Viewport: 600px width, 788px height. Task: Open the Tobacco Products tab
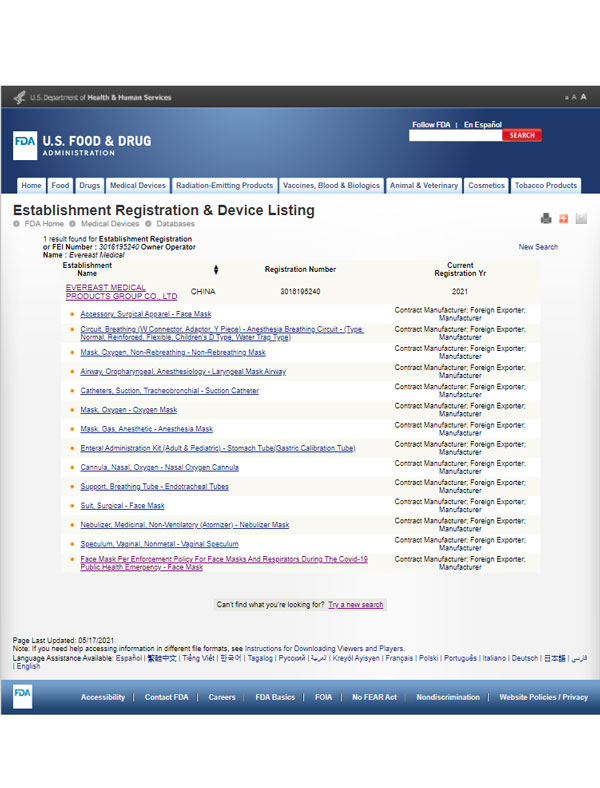tap(546, 185)
